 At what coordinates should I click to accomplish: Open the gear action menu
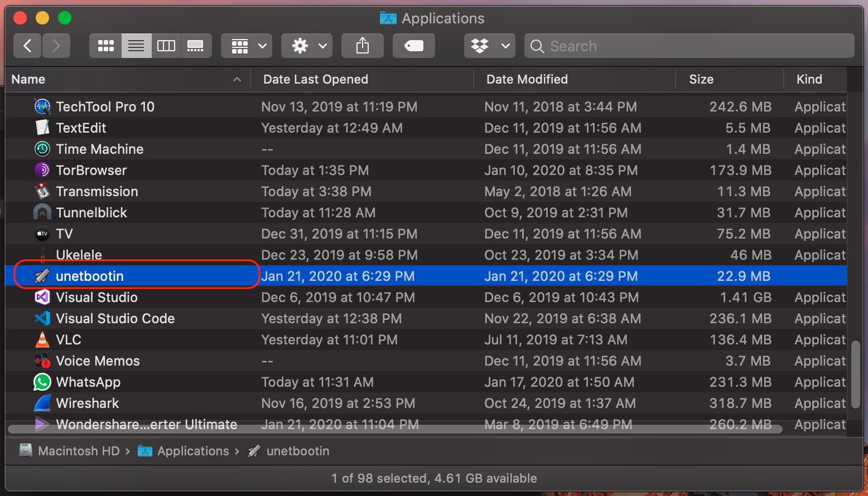(x=307, y=46)
